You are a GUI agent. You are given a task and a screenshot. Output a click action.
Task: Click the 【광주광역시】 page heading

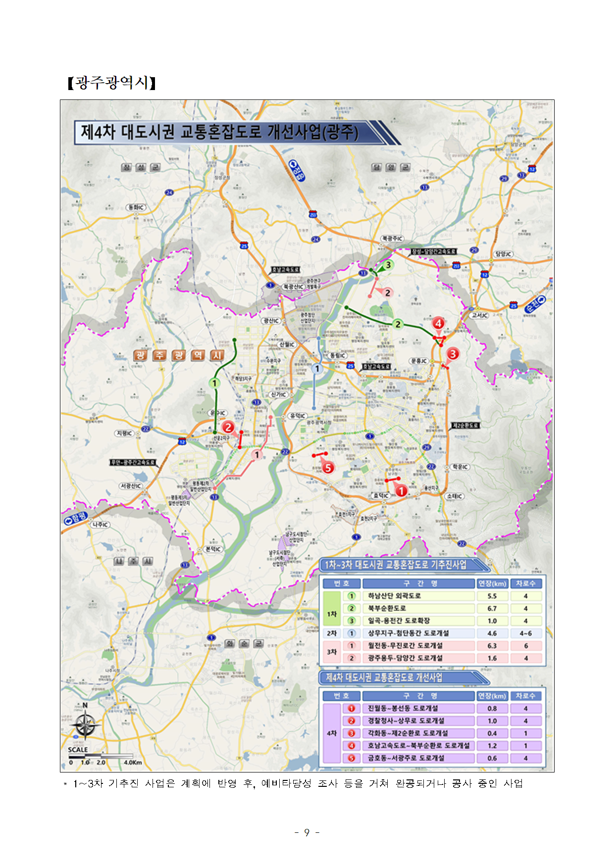111,82
